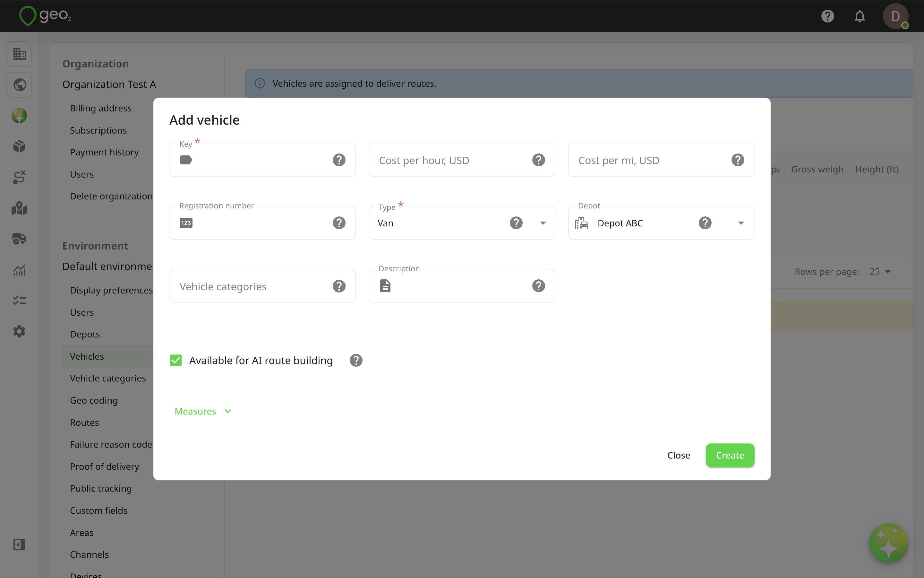This screenshot has width=924, height=578.
Task: Open the Type dropdown arrow
Action: pos(543,223)
